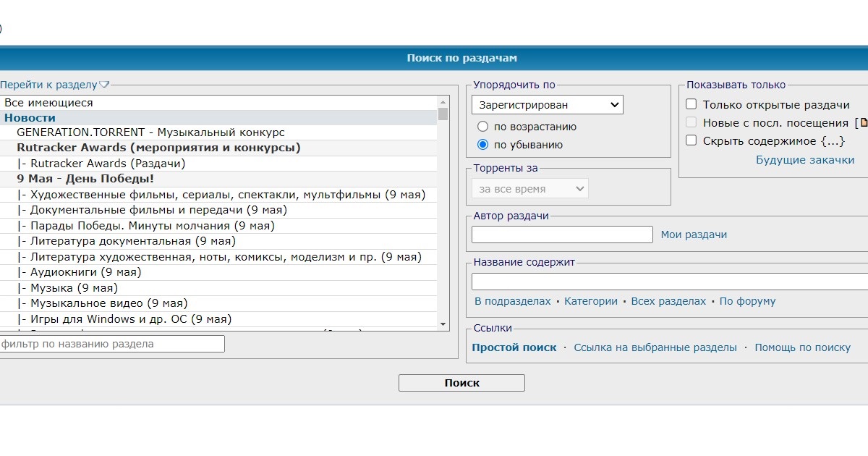868x456 pixels.
Task: Click Помощь по поиску link
Action: 802,347
